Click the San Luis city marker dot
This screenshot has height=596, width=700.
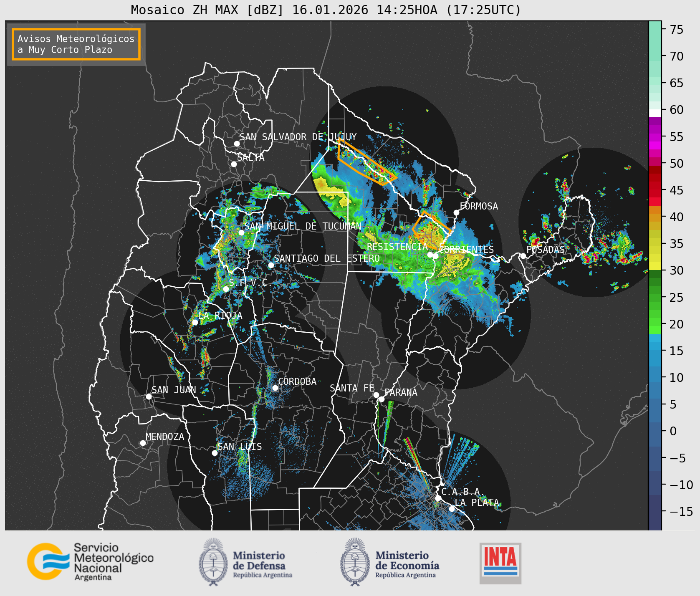pos(215,453)
